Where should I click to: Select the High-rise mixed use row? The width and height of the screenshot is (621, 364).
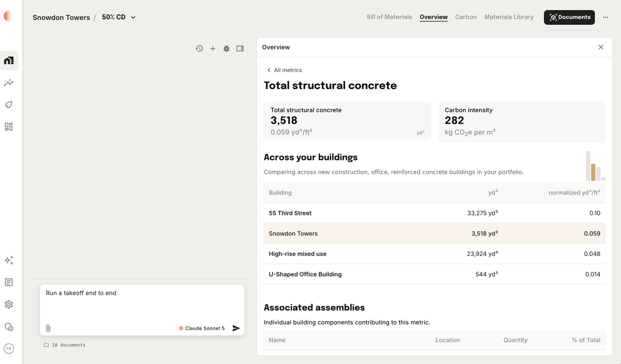(x=434, y=254)
